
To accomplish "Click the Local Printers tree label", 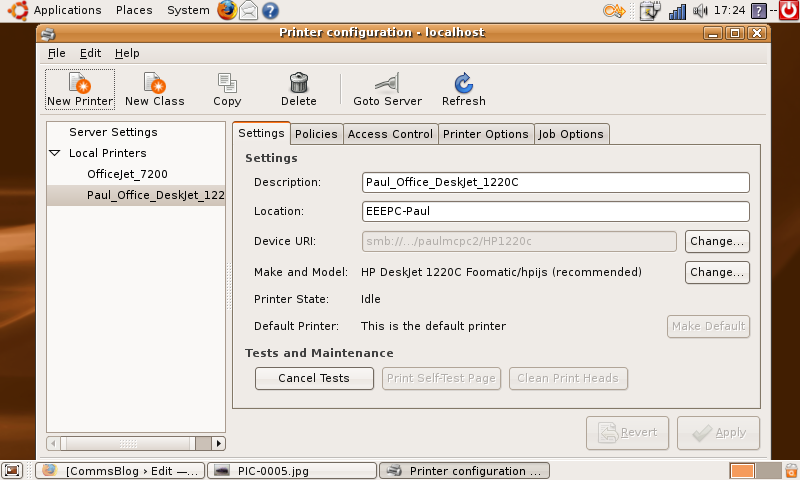I will 108,153.
